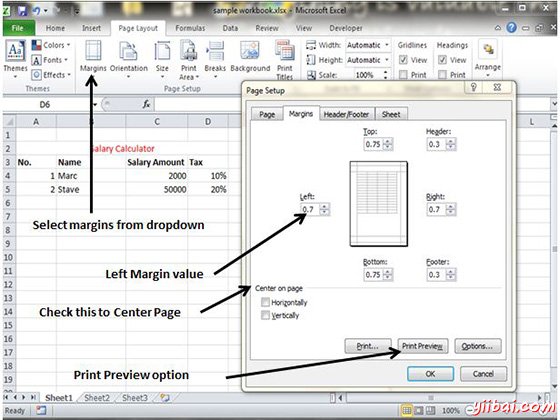Click the Insert Worksheet tab icon

coord(165,397)
